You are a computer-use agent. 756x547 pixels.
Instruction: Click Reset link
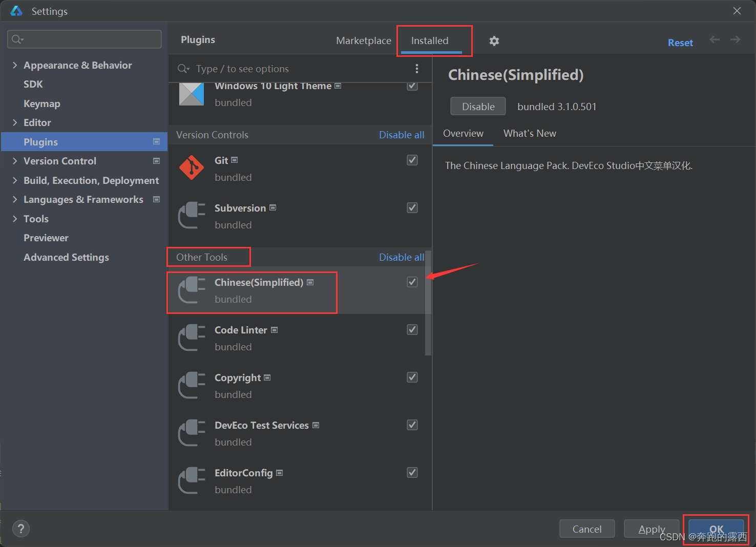[x=680, y=43]
